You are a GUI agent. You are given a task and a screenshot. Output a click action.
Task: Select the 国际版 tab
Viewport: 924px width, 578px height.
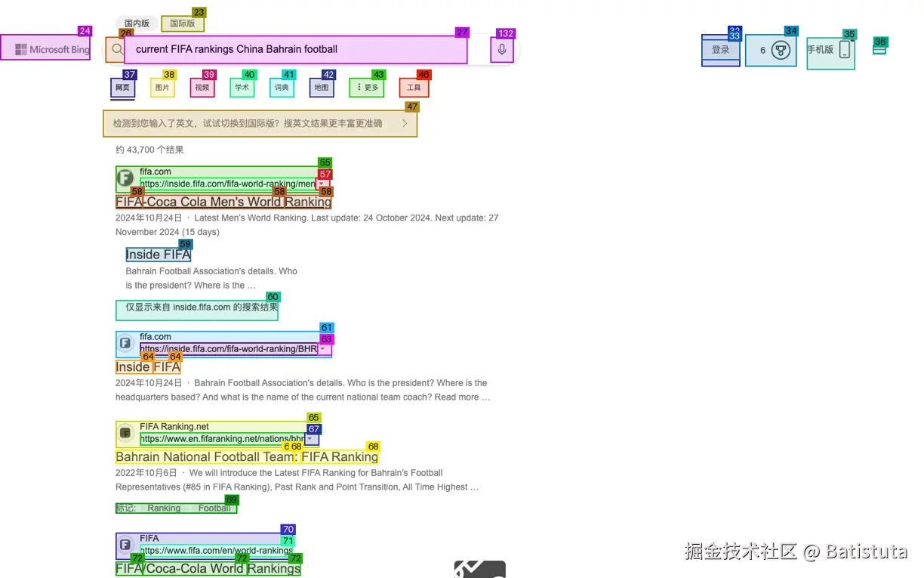(182, 23)
